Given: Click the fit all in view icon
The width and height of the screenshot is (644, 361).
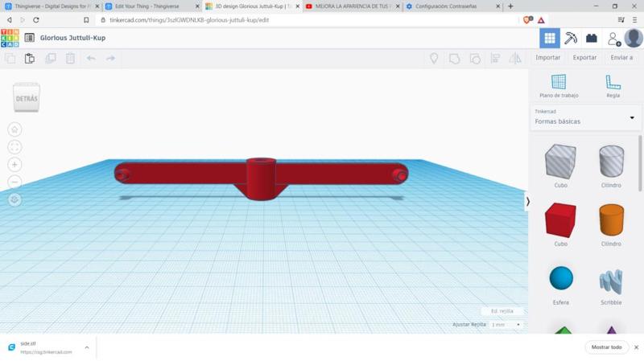Looking at the screenshot, I should [x=14, y=147].
